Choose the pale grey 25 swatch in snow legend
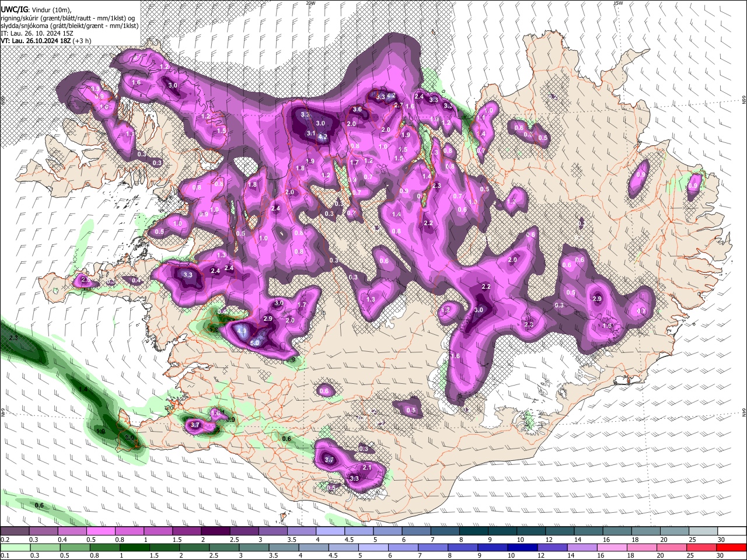The height and width of the screenshot is (560, 747). tap(704, 531)
